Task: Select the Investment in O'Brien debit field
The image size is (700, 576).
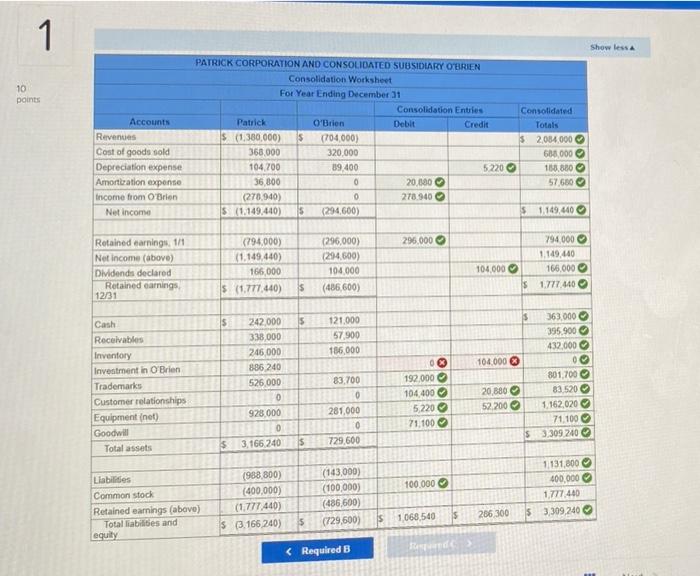Action: coord(413,363)
